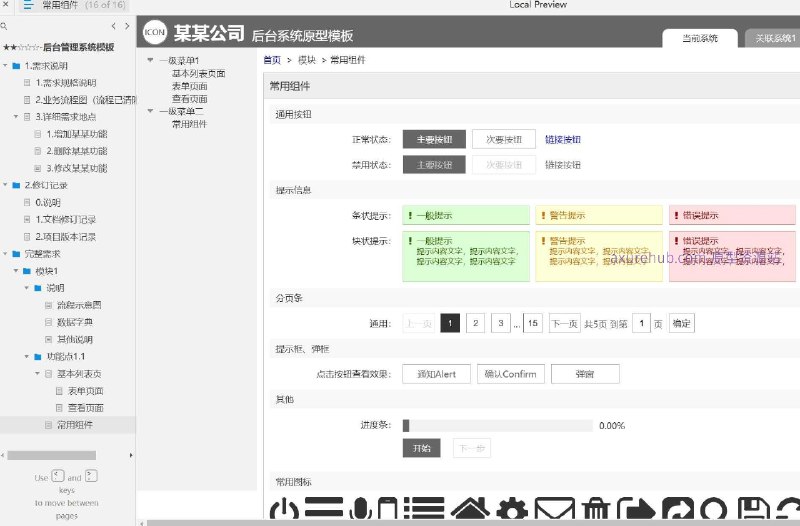Image resolution: width=800 pixels, height=526 pixels.
Task: Open 基本列表页面 menu item
Action: [x=198, y=73]
